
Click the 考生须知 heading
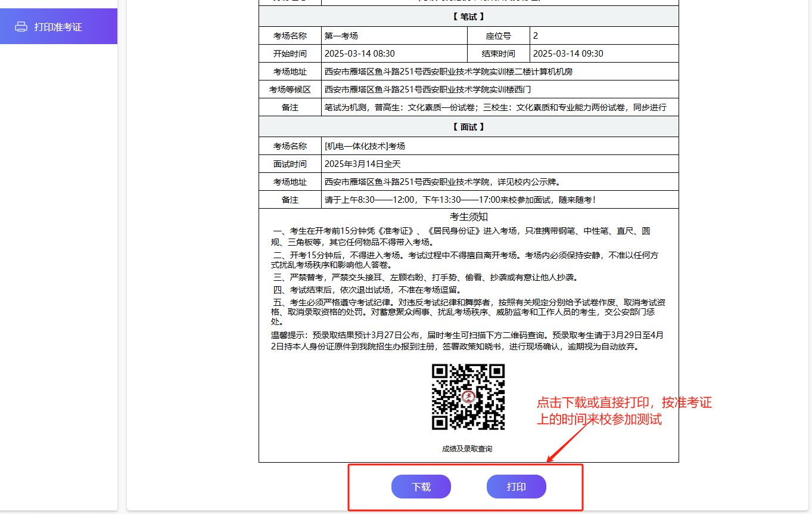click(468, 216)
